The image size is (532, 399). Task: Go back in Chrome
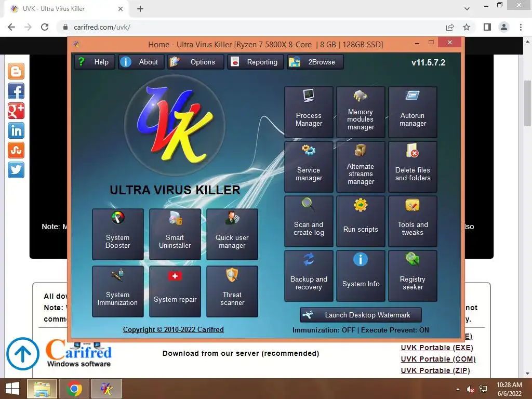pyautogui.click(x=11, y=27)
